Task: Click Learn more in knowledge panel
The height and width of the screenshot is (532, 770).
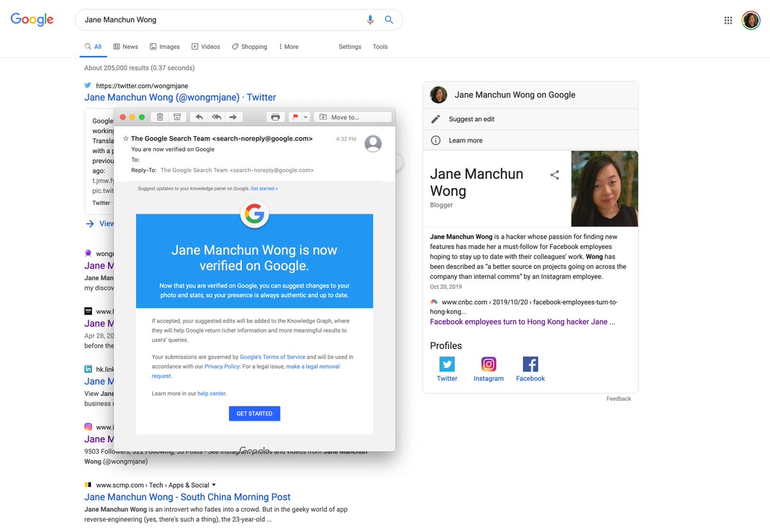Action: coord(466,141)
